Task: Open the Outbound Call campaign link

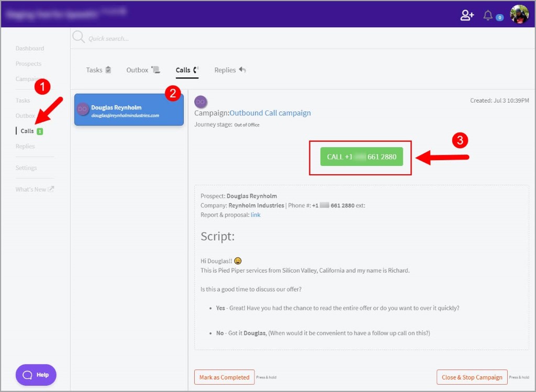Action: tap(270, 113)
